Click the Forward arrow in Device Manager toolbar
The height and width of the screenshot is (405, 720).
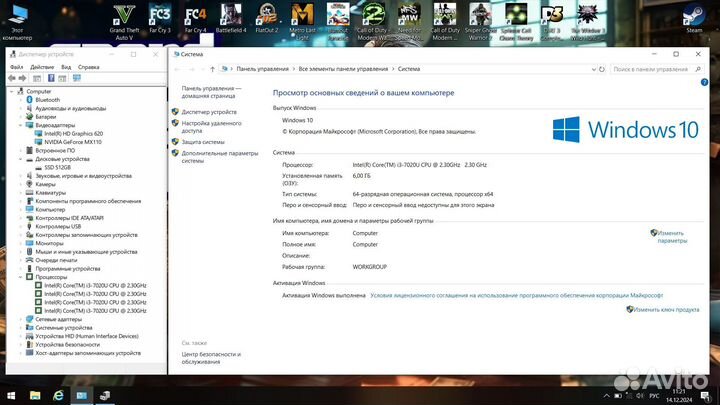(22, 78)
